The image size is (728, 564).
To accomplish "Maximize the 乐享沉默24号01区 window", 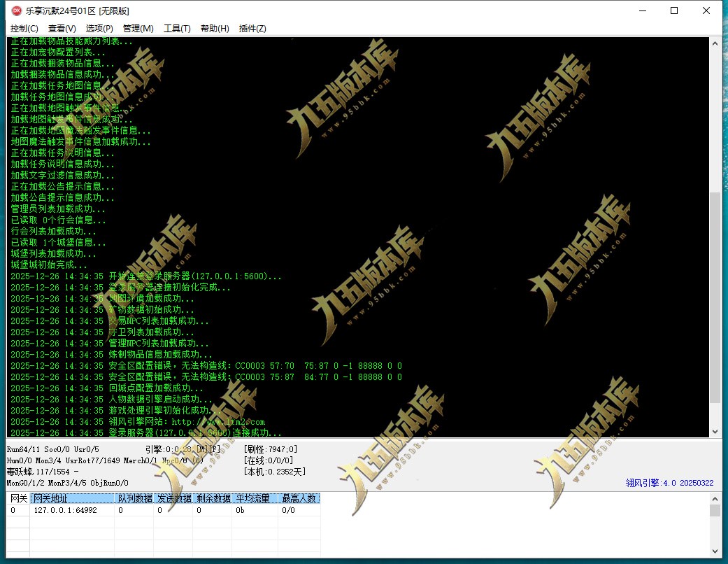I will pyautogui.click(x=674, y=10).
